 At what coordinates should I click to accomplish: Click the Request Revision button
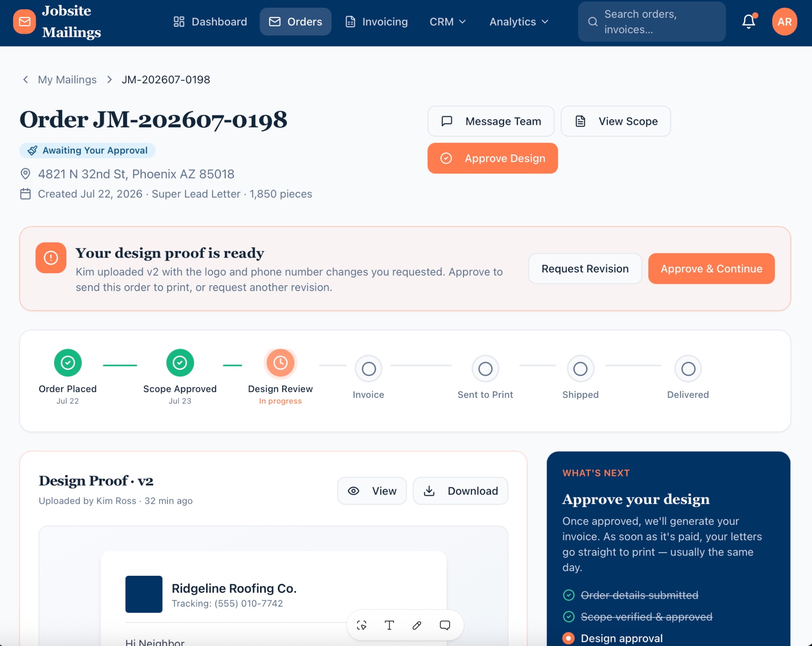point(585,269)
